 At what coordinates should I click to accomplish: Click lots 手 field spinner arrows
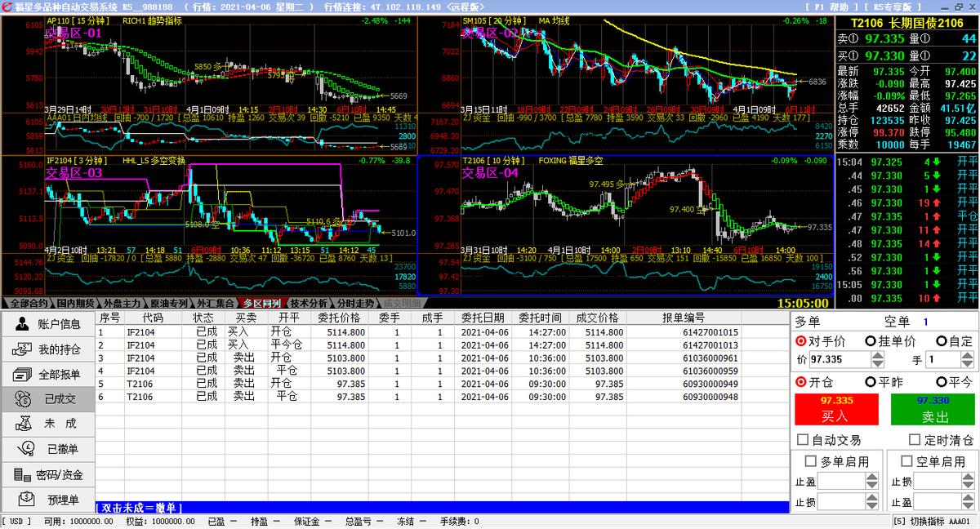coord(969,359)
